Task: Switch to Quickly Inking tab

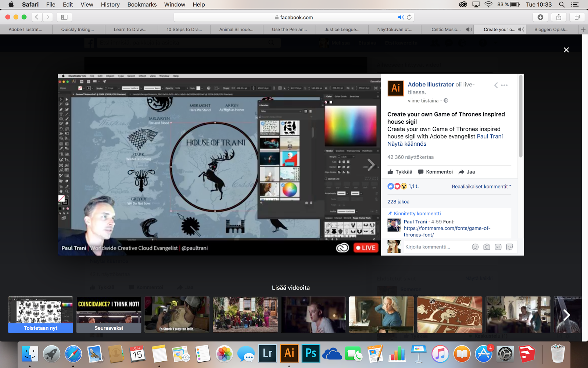Action: [78, 29]
